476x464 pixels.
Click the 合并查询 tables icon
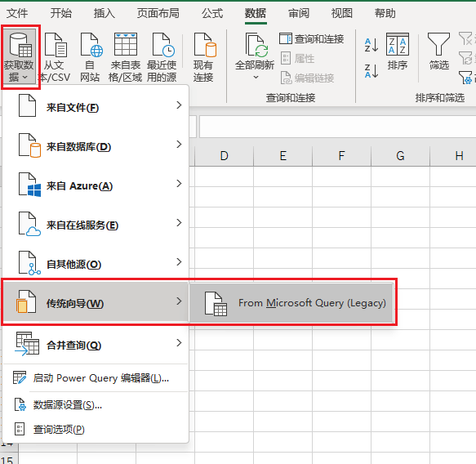[27, 343]
